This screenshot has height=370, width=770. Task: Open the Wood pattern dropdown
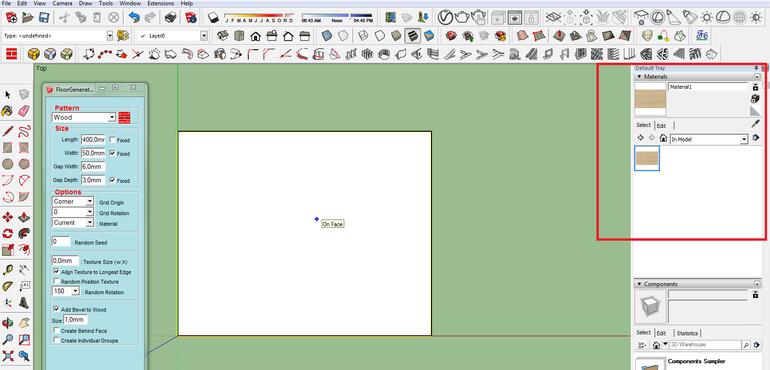click(x=112, y=117)
